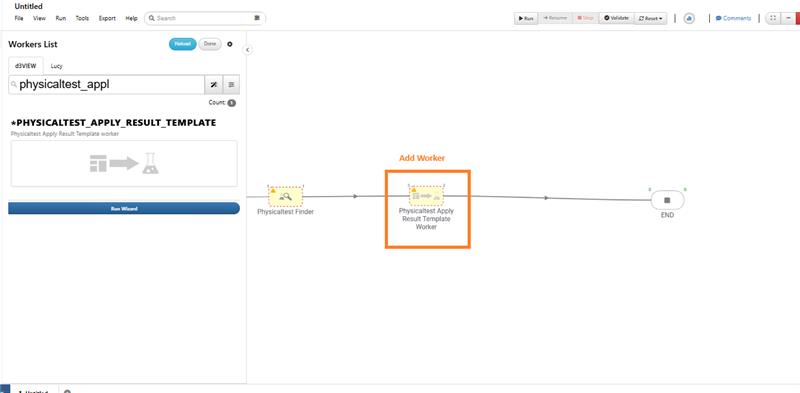800x393 pixels.
Task: Click the Count badge
Action: pos(232,103)
